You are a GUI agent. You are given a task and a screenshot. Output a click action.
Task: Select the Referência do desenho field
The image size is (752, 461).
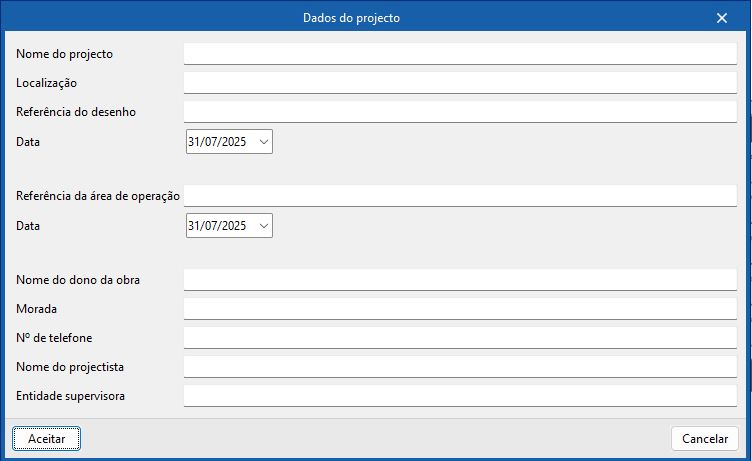click(460, 111)
